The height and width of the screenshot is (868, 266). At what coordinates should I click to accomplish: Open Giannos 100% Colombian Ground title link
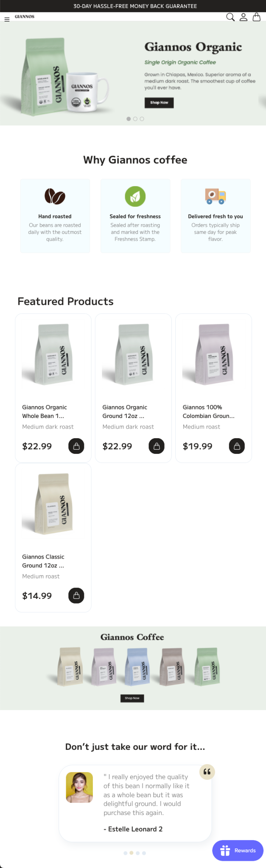(x=208, y=412)
